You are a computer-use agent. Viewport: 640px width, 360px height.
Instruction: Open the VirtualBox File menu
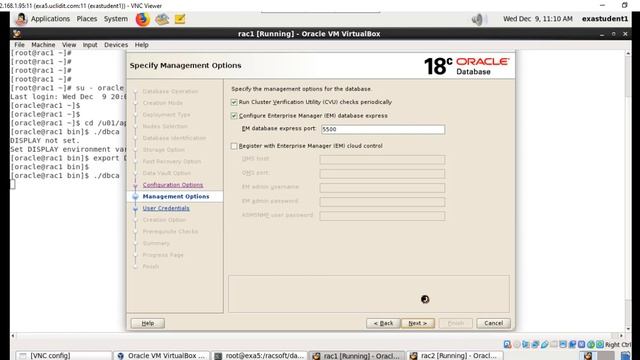click(x=19, y=45)
